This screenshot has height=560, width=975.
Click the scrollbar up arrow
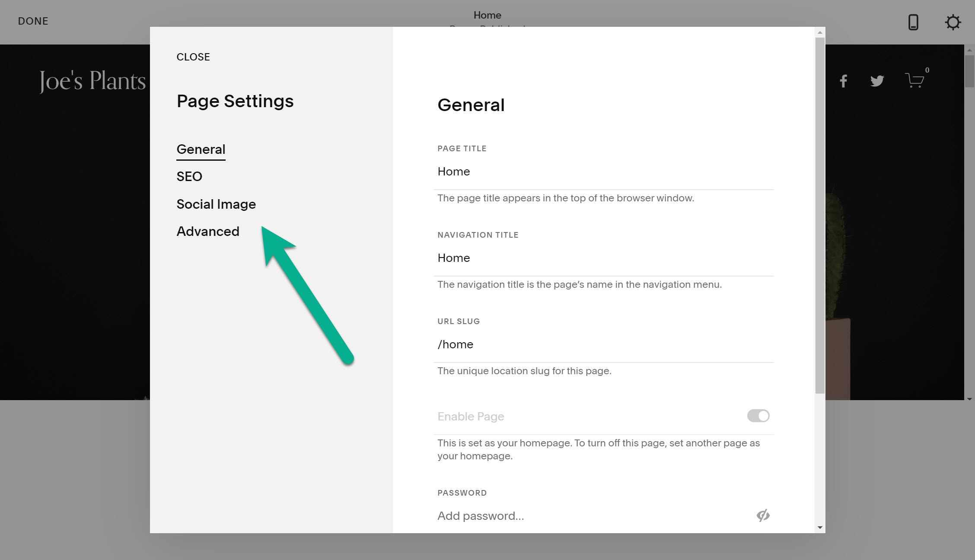click(819, 32)
